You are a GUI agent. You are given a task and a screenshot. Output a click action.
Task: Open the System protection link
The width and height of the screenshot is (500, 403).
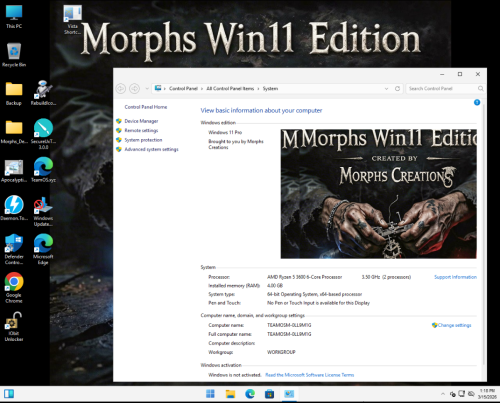click(x=143, y=140)
